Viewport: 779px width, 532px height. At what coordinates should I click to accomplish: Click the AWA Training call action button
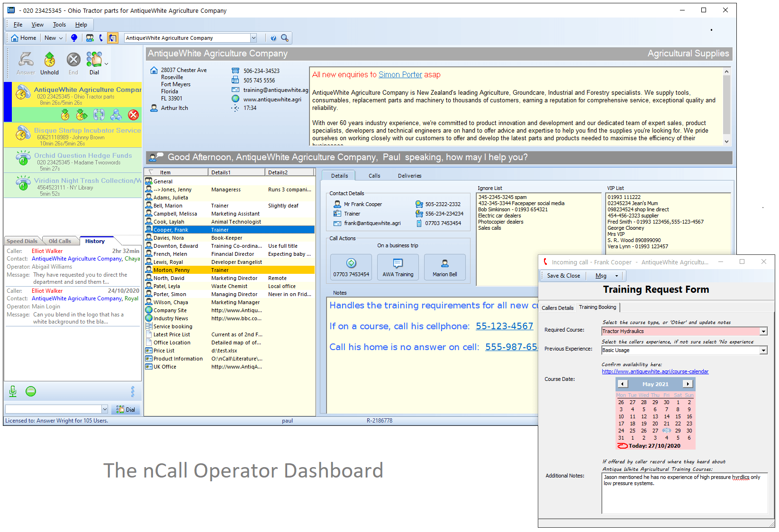point(398,267)
